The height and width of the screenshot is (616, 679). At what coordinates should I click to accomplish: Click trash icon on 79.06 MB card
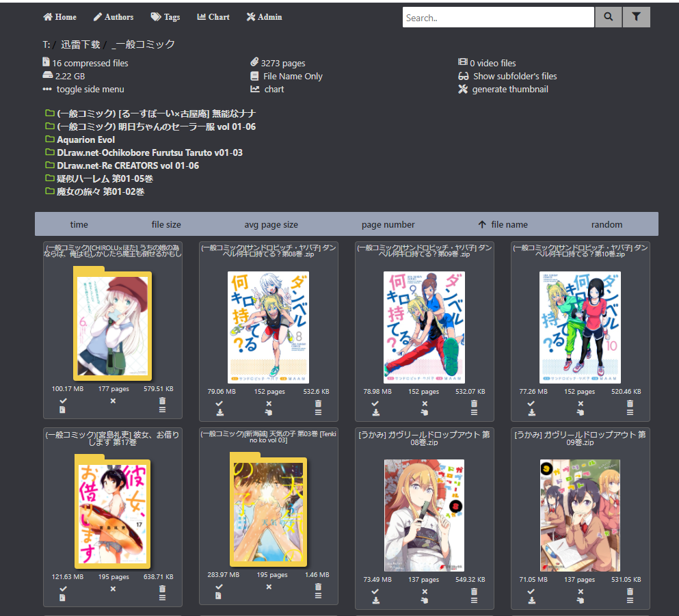[x=318, y=403]
